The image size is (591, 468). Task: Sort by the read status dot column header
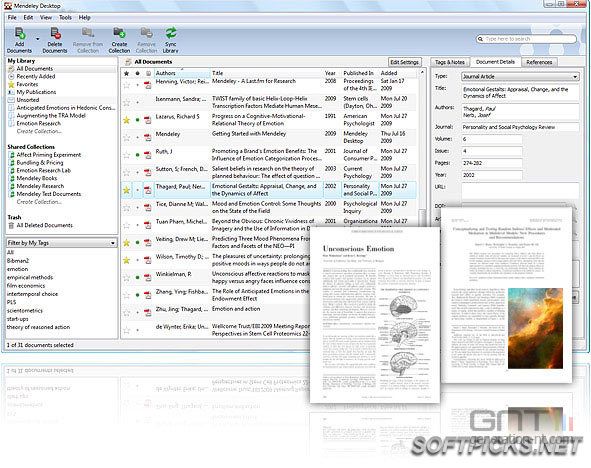[x=138, y=73]
